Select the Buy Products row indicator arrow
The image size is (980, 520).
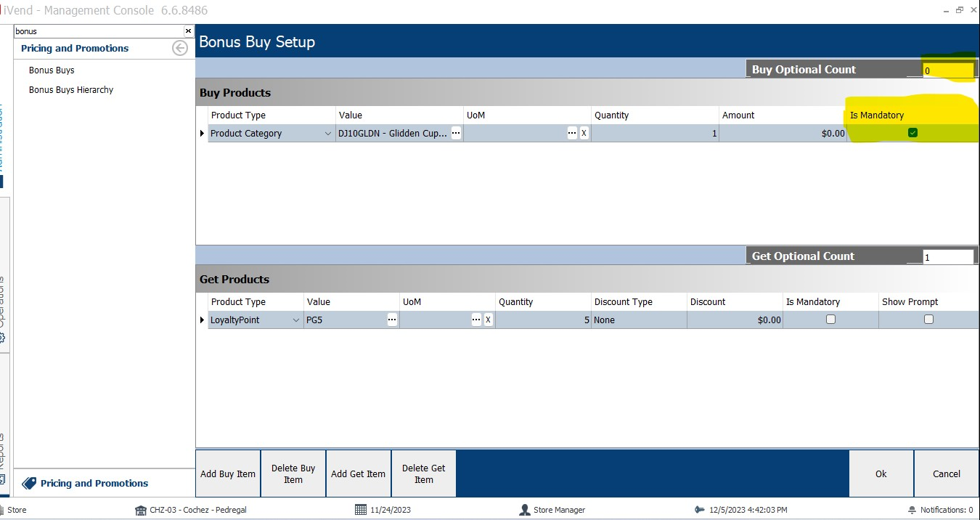point(202,134)
